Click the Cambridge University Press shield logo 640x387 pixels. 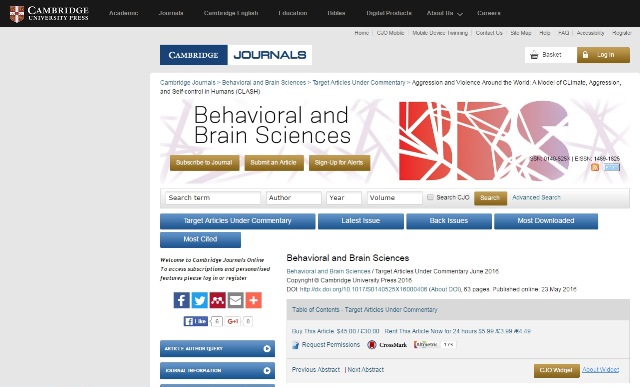tap(17, 13)
